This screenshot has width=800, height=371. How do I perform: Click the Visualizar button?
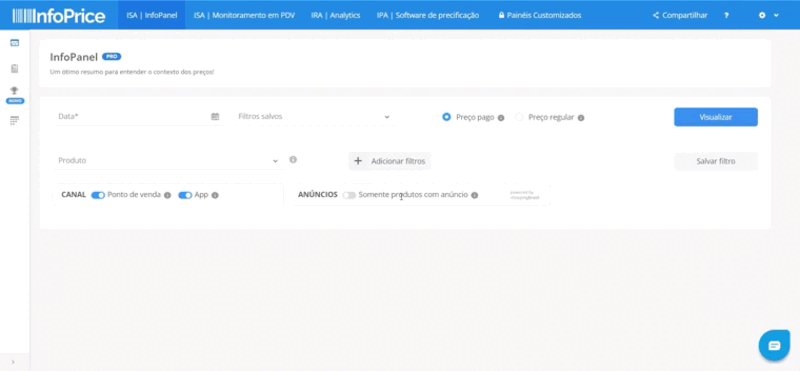716,117
